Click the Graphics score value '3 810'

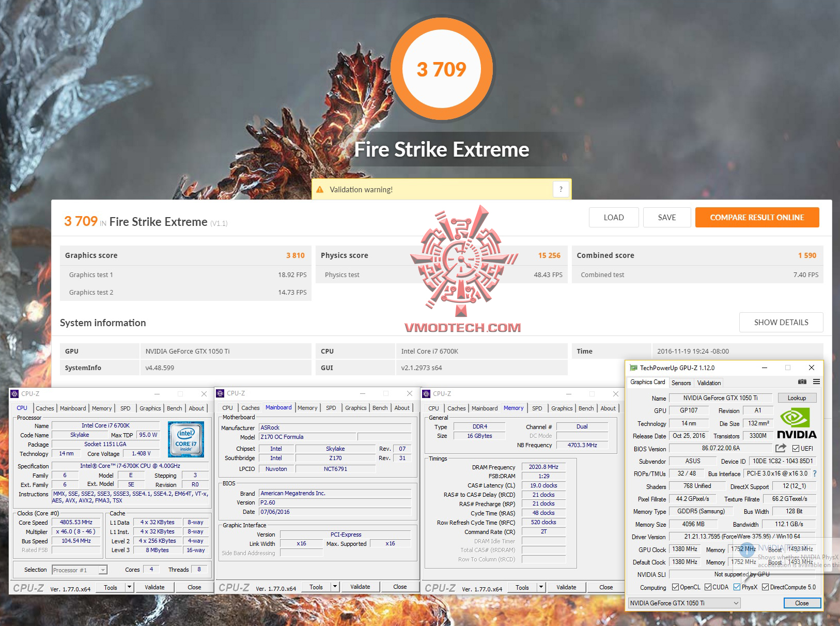[x=295, y=255]
